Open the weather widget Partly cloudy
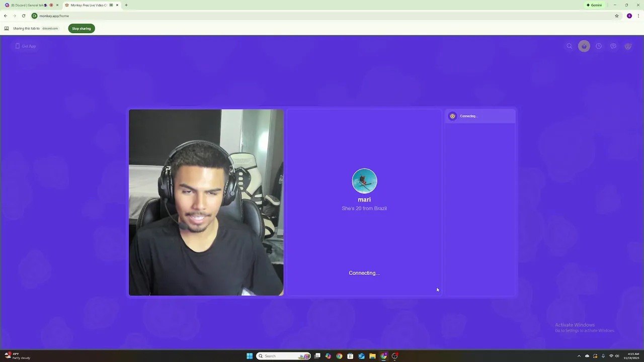Image resolution: width=644 pixels, height=362 pixels. [x=18, y=356]
